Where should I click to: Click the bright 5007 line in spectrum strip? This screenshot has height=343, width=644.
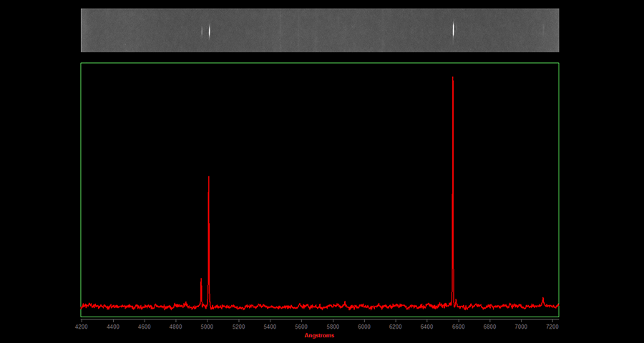[209, 31]
